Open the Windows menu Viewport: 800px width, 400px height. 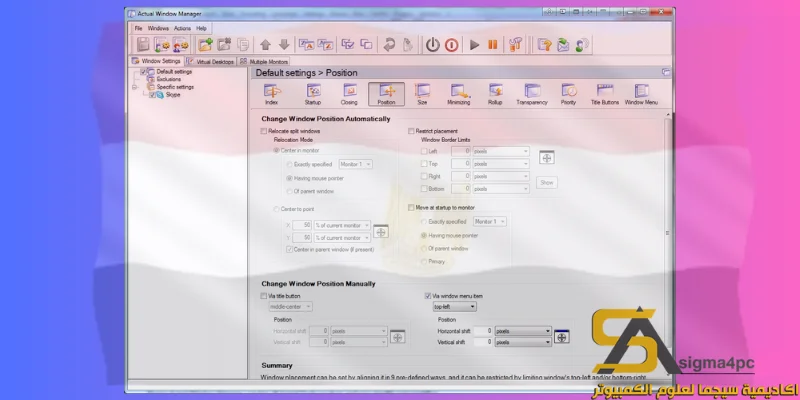coord(158,29)
